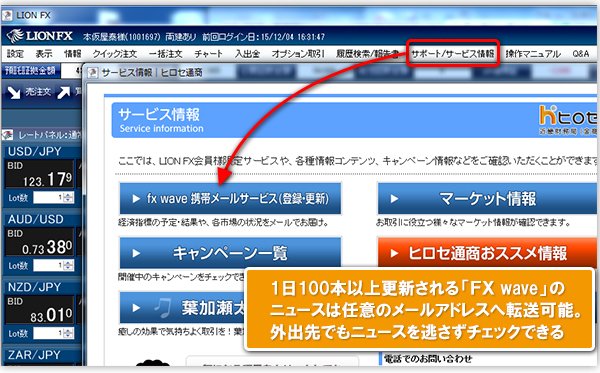Screen dimensions: 600x373
Task: Click the AUD/USD Lot count input field
Action: pos(49,265)
